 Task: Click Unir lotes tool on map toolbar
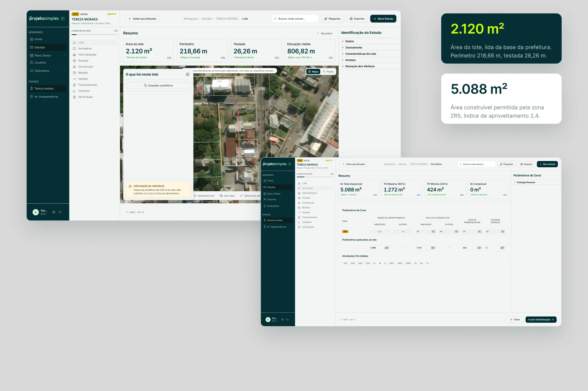click(228, 196)
